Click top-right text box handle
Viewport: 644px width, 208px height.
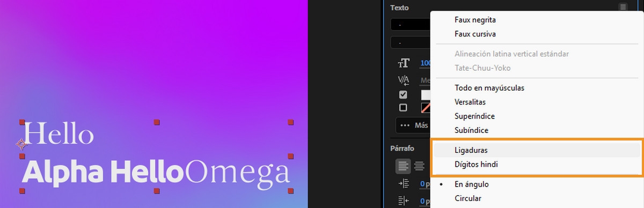click(291, 123)
